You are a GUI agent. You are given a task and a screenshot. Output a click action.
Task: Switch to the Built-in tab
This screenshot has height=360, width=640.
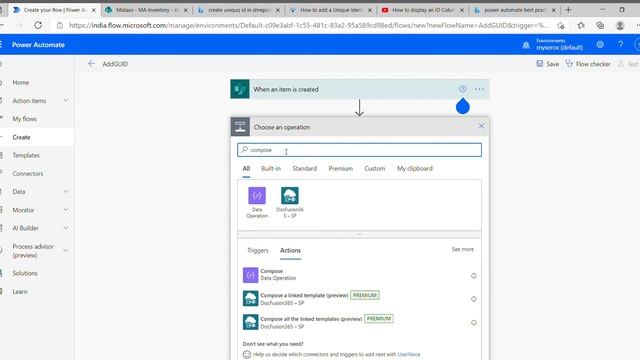pos(271,169)
